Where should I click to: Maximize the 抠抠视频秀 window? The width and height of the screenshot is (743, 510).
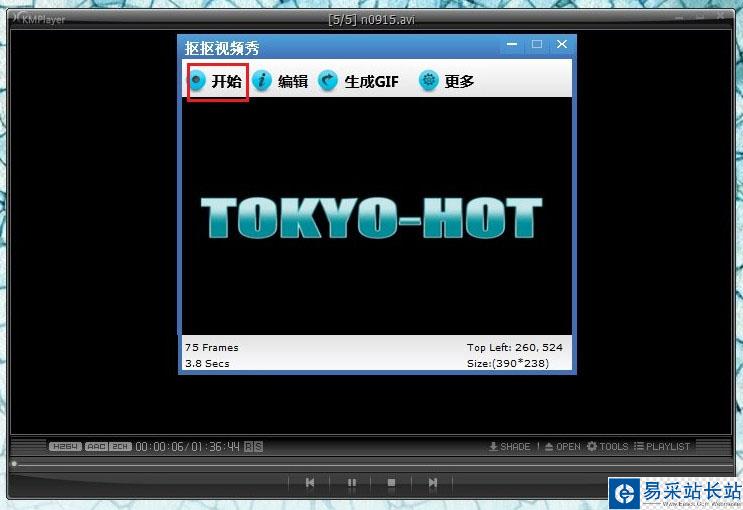point(536,44)
